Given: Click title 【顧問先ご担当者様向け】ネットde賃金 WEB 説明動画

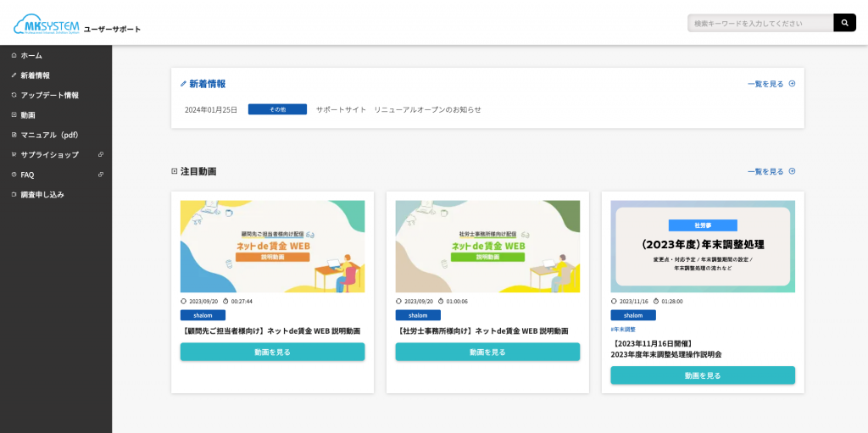Looking at the screenshot, I should pos(271,331).
